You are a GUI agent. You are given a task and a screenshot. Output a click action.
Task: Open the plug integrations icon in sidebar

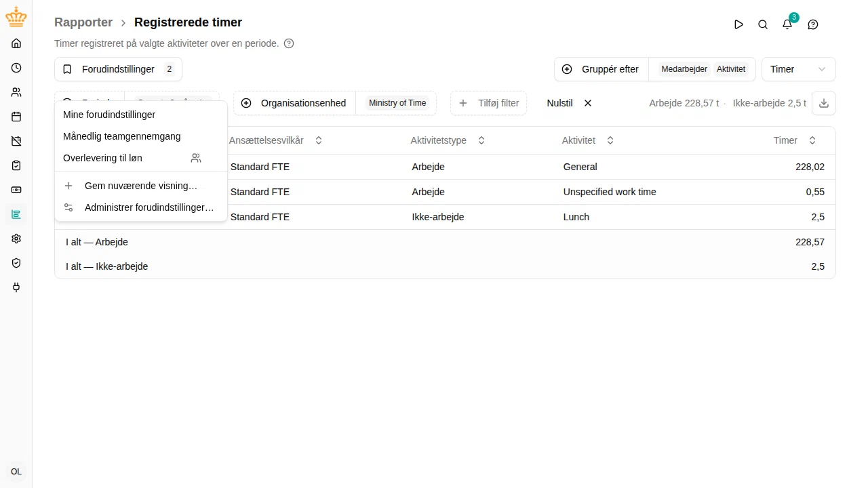coord(16,287)
